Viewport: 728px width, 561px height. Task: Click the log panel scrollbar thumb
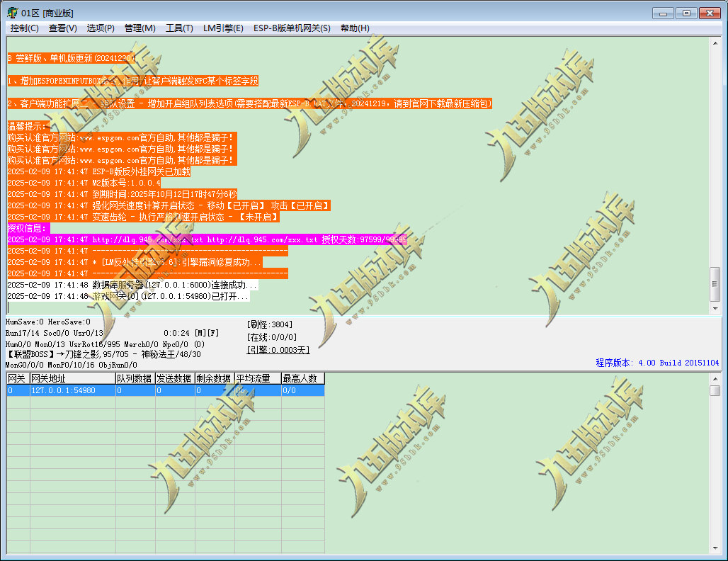click(715, 284)
